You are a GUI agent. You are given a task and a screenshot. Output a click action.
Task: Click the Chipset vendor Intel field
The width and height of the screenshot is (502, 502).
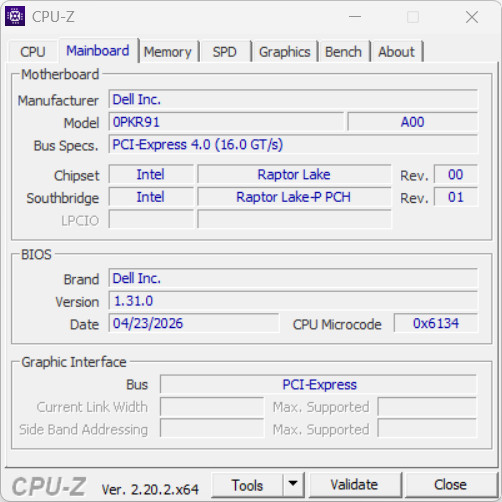(x=151, y=174)
